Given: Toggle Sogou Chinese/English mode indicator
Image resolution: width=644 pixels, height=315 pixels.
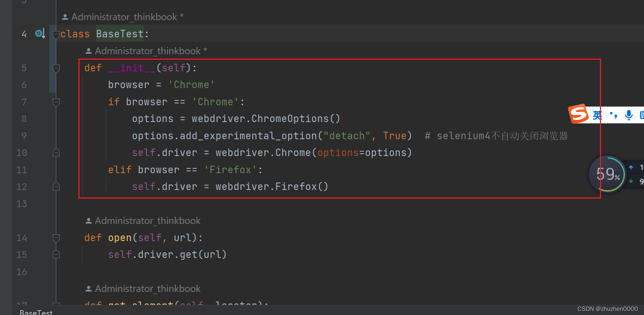Looking at the screenshot, I should (x=597, y=115).
